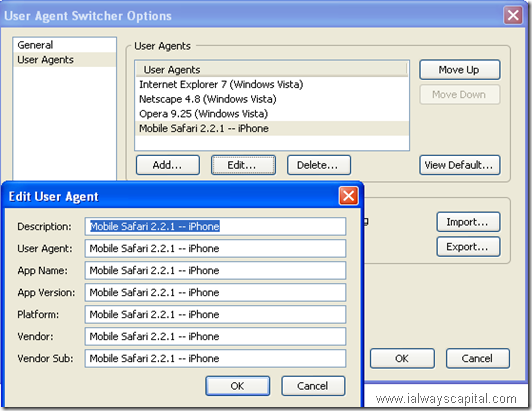Click the App Version input field
Viewport: 532px width, 411px height.
215,293
